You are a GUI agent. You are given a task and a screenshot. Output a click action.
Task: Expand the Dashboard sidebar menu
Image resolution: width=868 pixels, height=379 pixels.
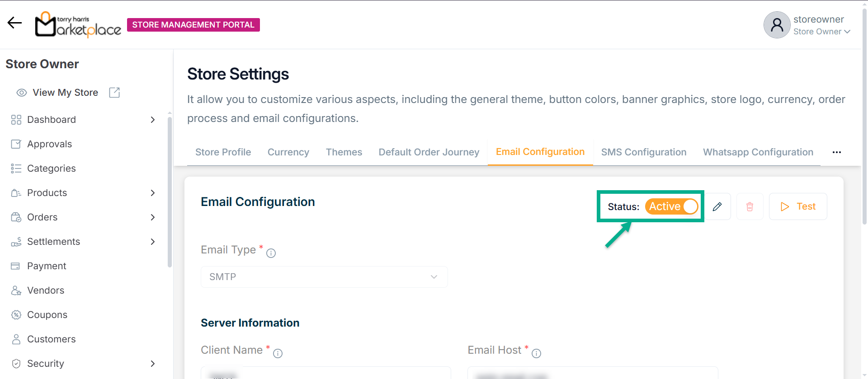[152, 120]
